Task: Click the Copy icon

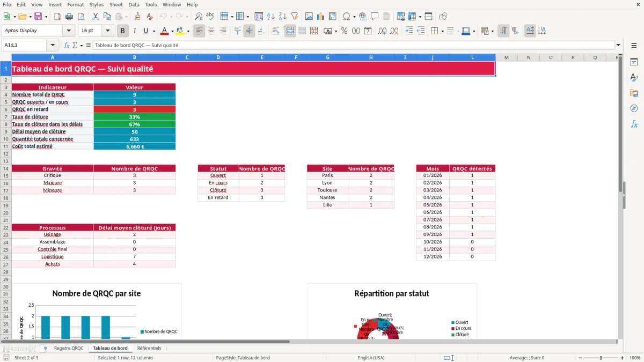Action: pyautogui.click(x=107, y=17)
